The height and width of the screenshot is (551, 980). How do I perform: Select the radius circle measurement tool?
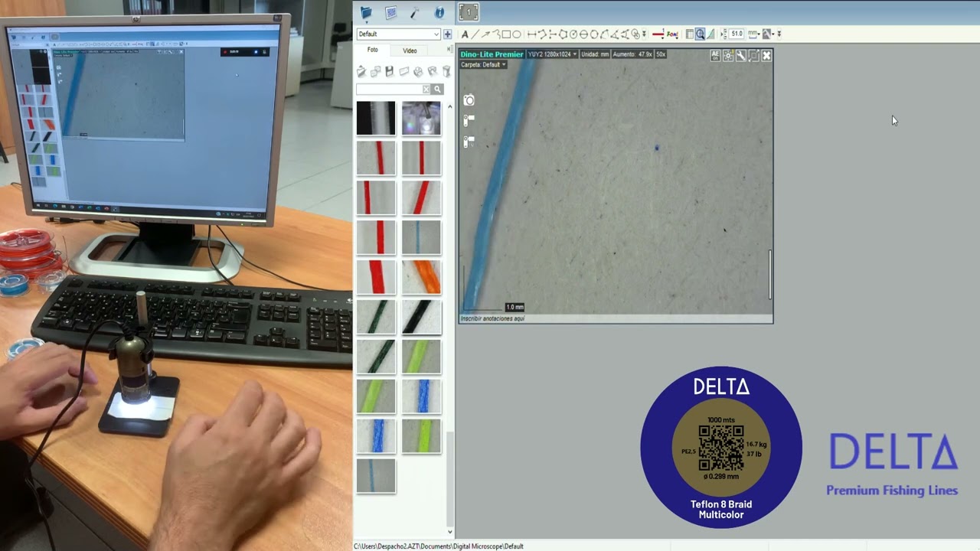point(573,34)
